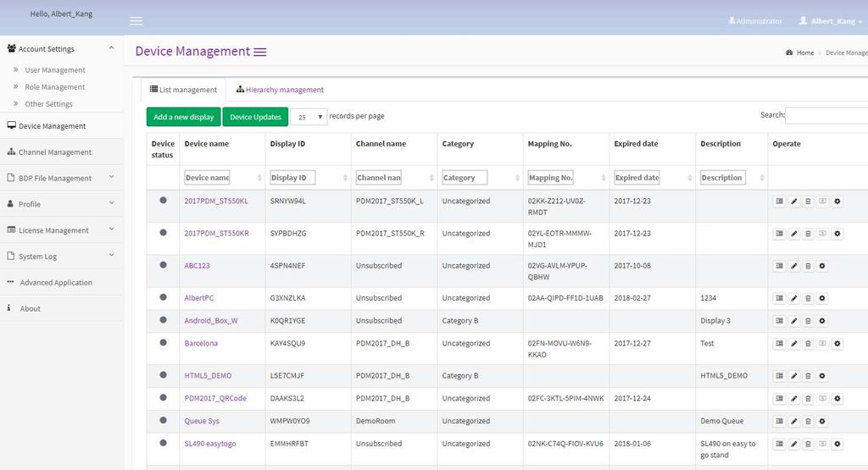Image resolution: width=868 pixels, height=470 pixels.
Task: Open the settings gear for Barcelona row
Action: click(x=837, y=343)
